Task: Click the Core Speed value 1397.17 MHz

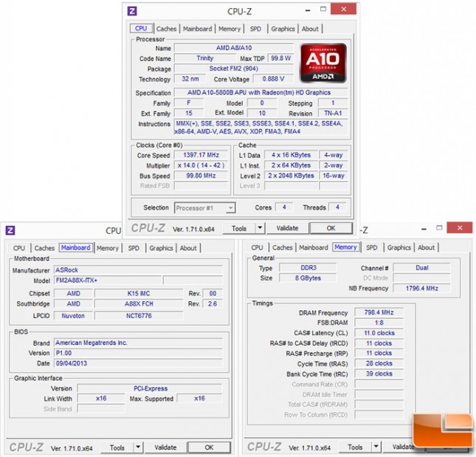Action: [201, 155]
